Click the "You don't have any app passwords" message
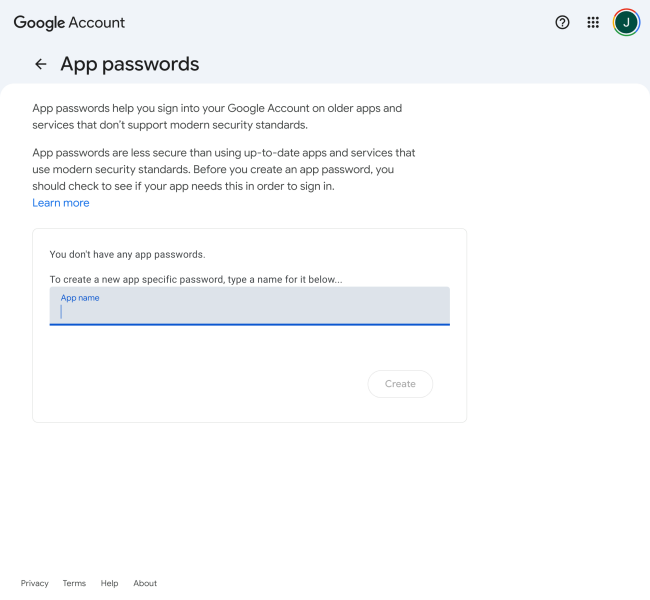 (127, 255)
